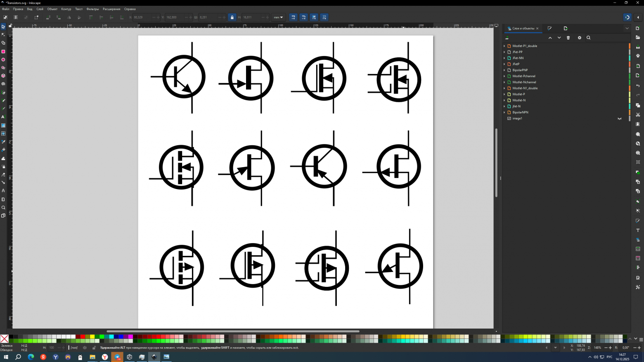
Task: Toggle image1 visibility eye icon
Action: point(620,118)
